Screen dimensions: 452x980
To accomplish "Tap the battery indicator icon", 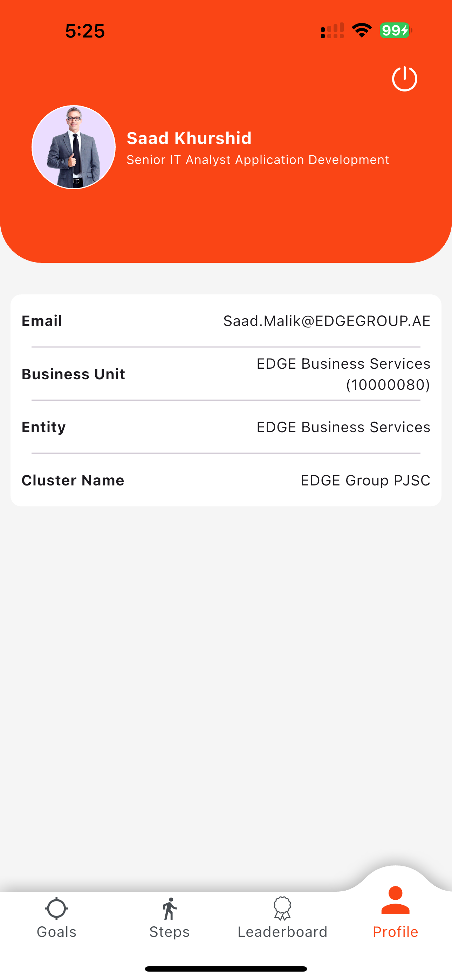I will [x=396, y=30].
